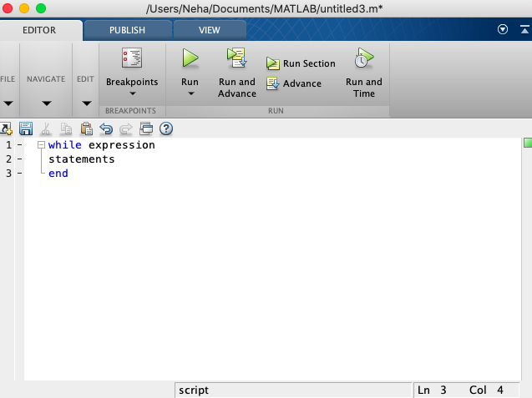Open the toolstrip options circle arrow icon
The height and width of the screenshot is (398, 532).
point(503,29)
